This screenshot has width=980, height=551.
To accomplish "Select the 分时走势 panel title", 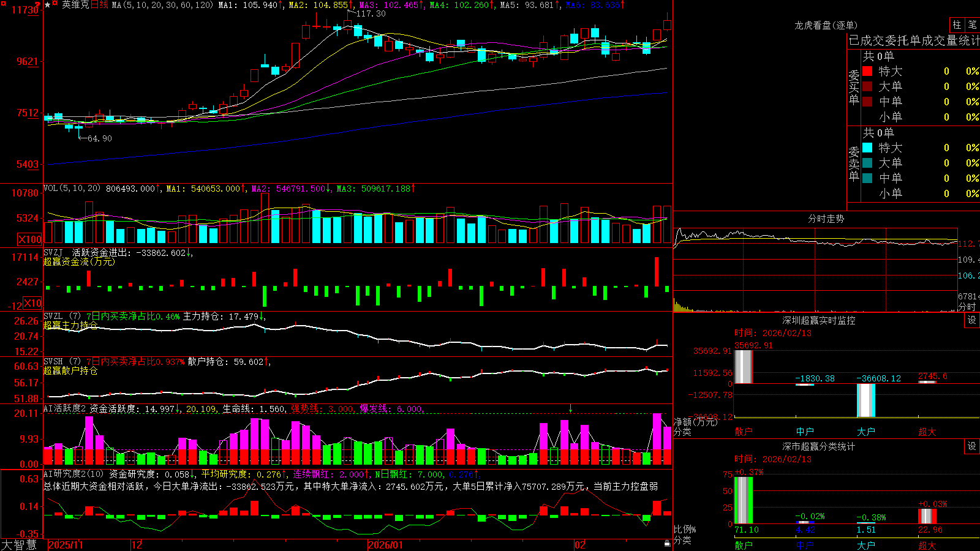I will click(826, 219).
